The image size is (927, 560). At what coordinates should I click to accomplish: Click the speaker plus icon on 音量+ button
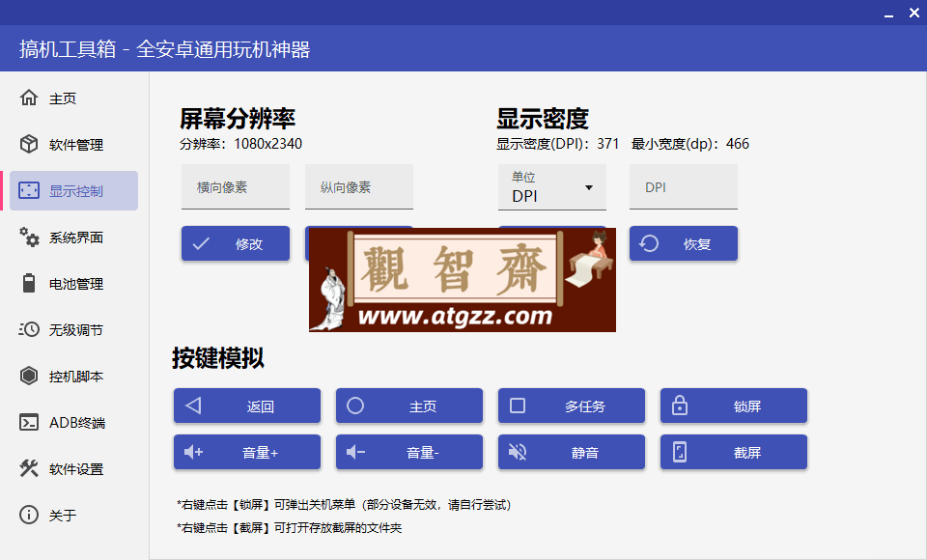pyautogui.click(x=193, y=453)
